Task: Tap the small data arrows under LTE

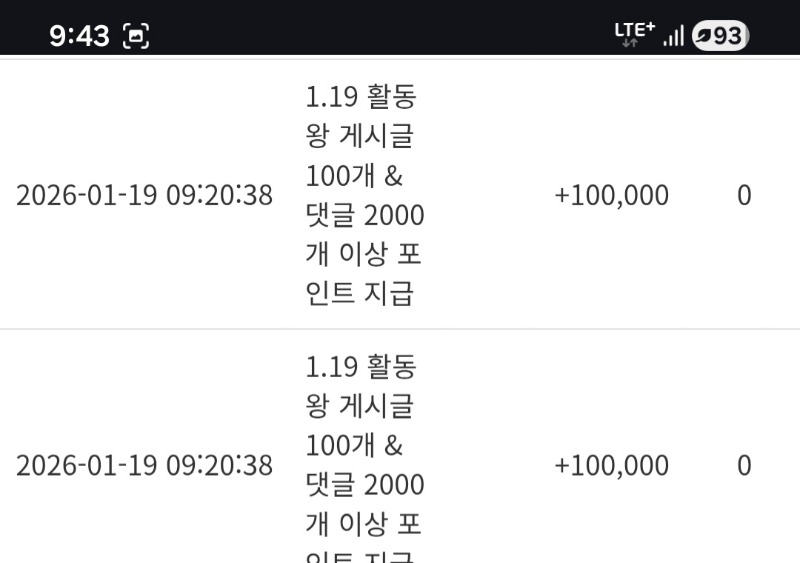Action: point(629,43)
